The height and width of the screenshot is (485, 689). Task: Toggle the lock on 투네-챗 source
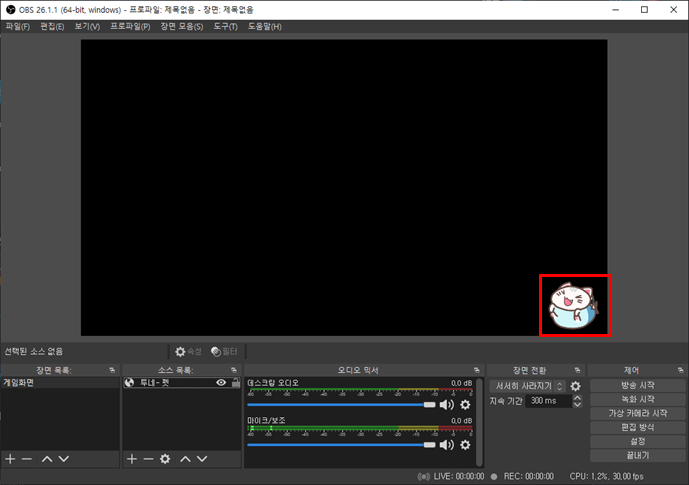(x=236, y=383)
